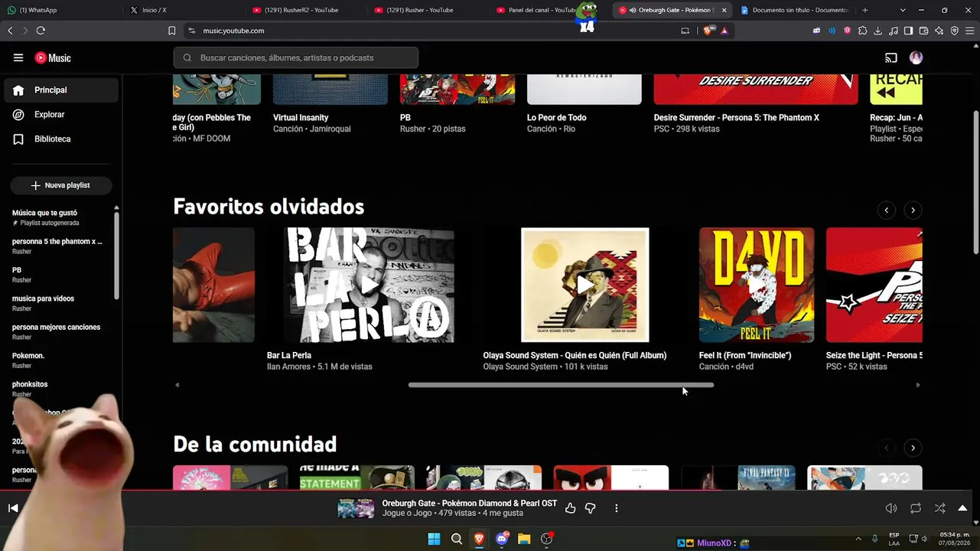Screen dimensions: 980x551
Task: Open the three-dot menu for the playing song
Action: (x=616, y=508)
